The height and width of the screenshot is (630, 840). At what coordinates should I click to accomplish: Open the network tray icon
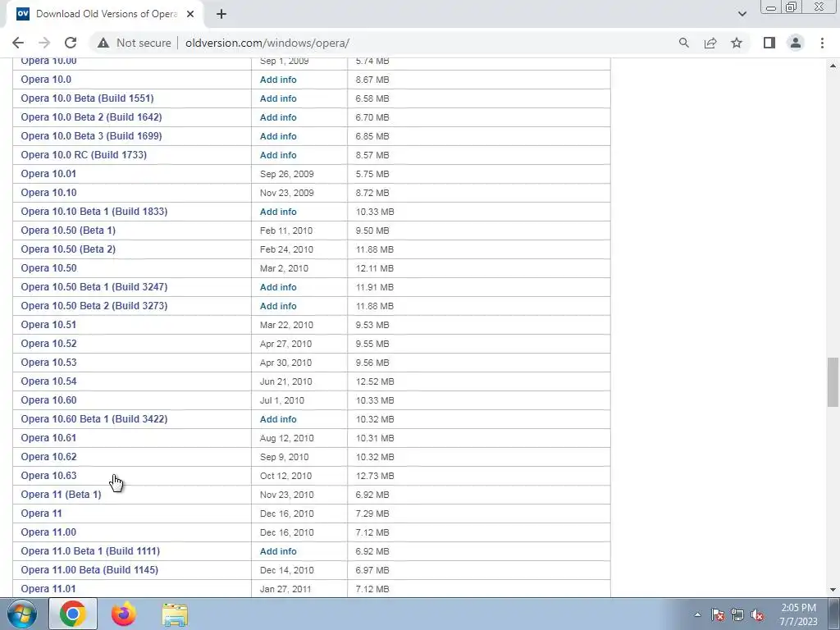[x=737, y=615]
